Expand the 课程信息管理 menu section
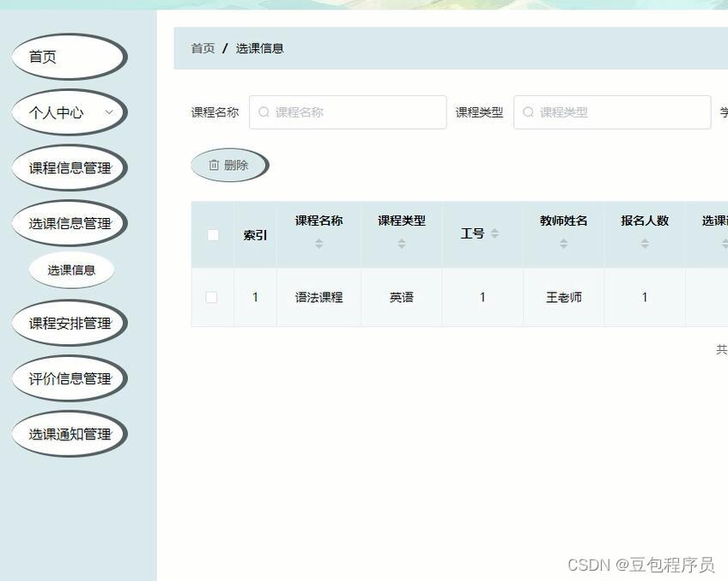This screenshot has height=581, width=728. pos(69,167)
